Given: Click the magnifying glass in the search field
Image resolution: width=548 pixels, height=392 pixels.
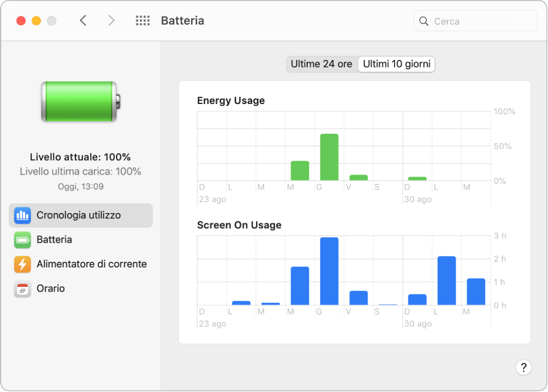Looking at the screenshot, I should coord(423,21).
